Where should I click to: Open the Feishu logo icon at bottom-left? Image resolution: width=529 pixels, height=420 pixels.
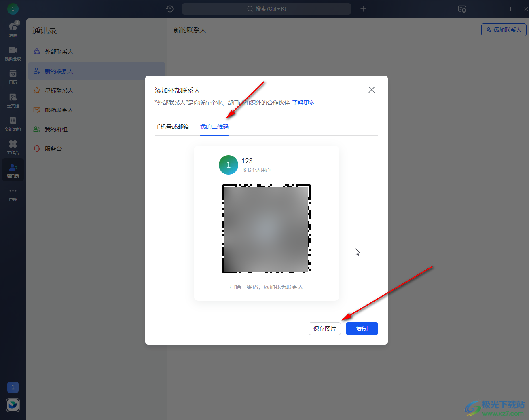[x=13, y=405]
